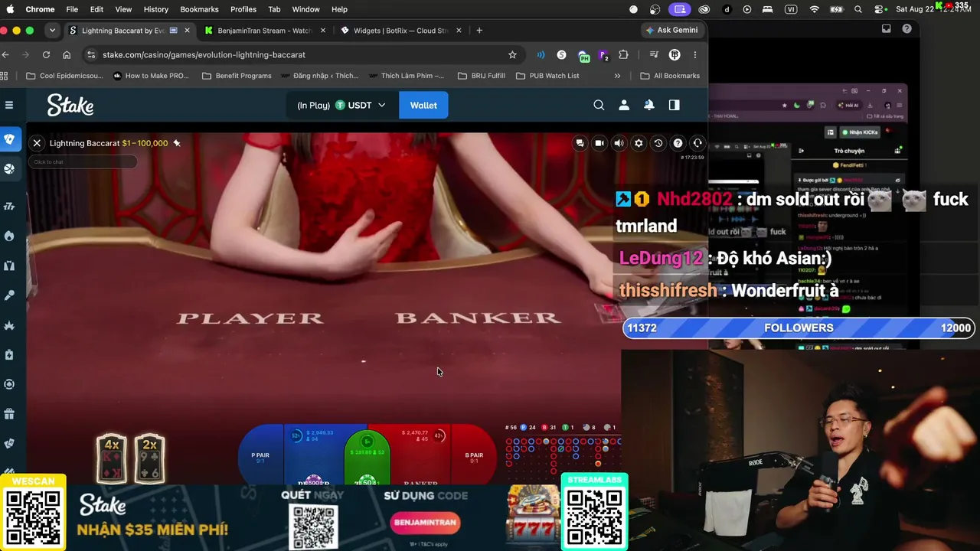Close the Lightning Baccarat game
This screenshot has height=551, width=980.
tap(37, 143)
